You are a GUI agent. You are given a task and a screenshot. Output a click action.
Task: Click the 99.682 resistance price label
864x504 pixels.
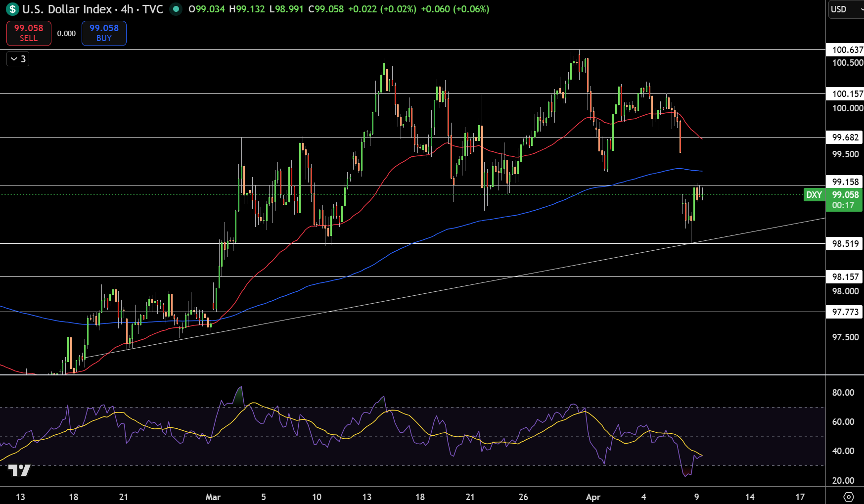[x=845, y=137]
